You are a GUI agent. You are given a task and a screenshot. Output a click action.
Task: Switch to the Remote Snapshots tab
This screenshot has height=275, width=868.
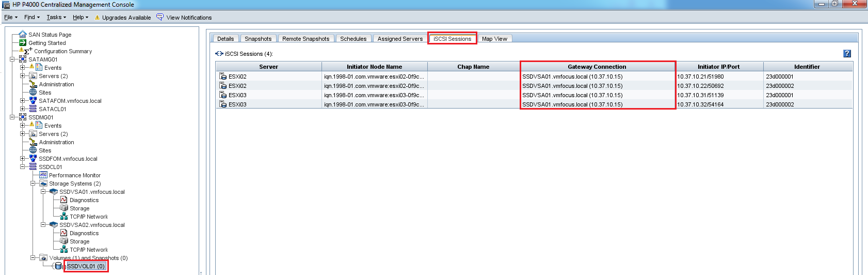coord(306,39)
